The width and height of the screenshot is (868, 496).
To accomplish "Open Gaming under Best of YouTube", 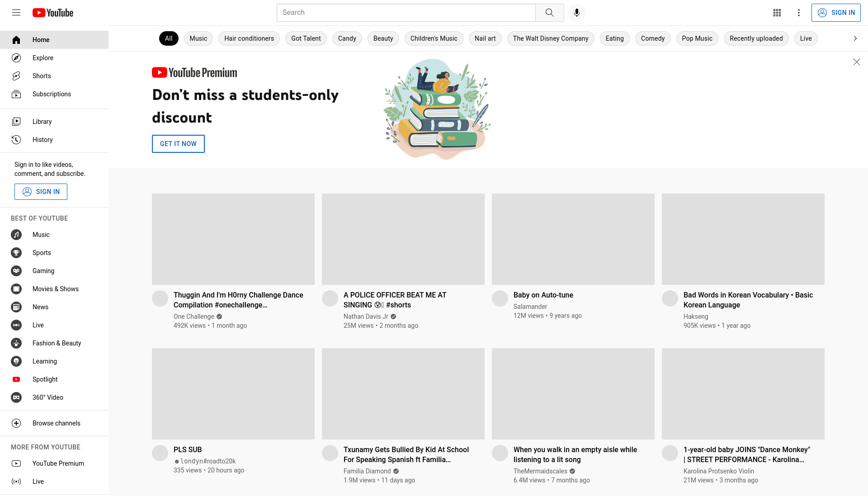I will pyautogui.click(x=54, y=271).
